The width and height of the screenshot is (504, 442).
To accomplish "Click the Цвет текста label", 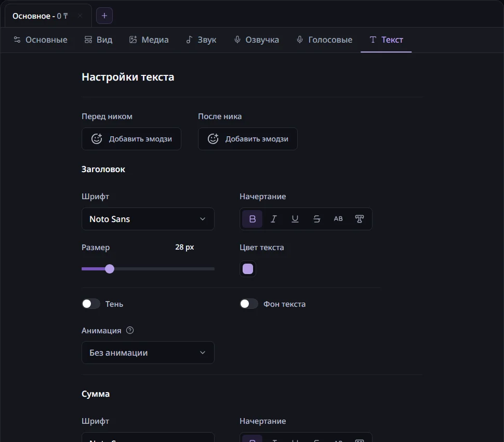I will pyautogui.click(x=262, y=248).
